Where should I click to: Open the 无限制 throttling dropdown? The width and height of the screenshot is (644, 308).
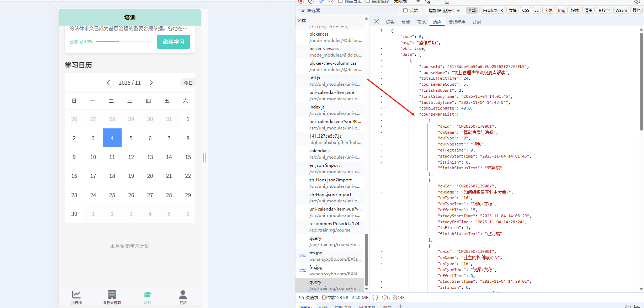click(406, 2)
